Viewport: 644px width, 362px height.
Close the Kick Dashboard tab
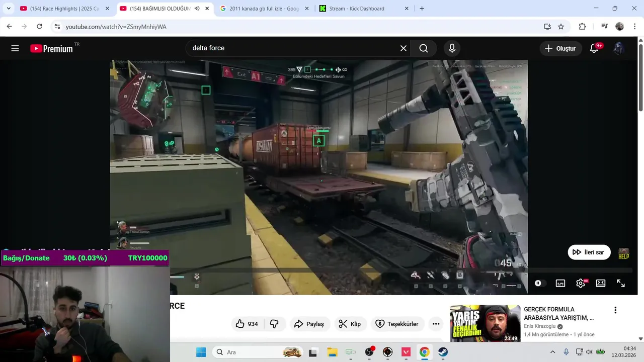(407, 9)
